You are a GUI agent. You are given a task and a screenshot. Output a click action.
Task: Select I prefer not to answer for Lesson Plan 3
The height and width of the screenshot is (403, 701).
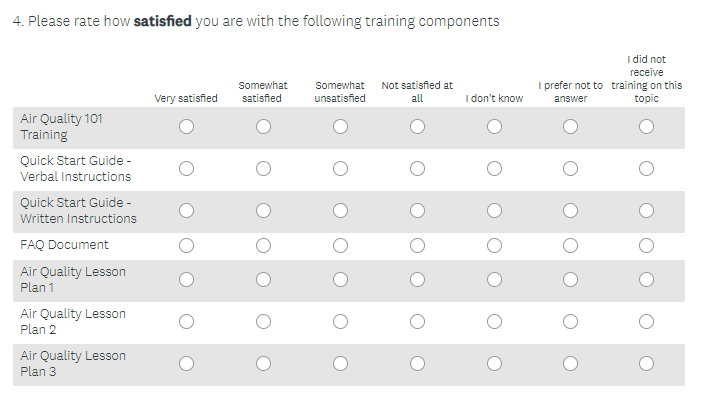point(570,364)
